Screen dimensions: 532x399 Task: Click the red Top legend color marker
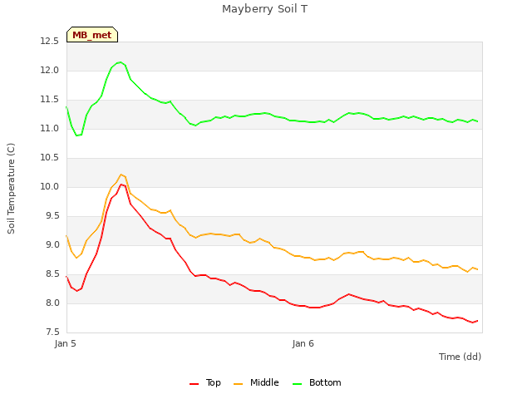[x=194, y=384]
